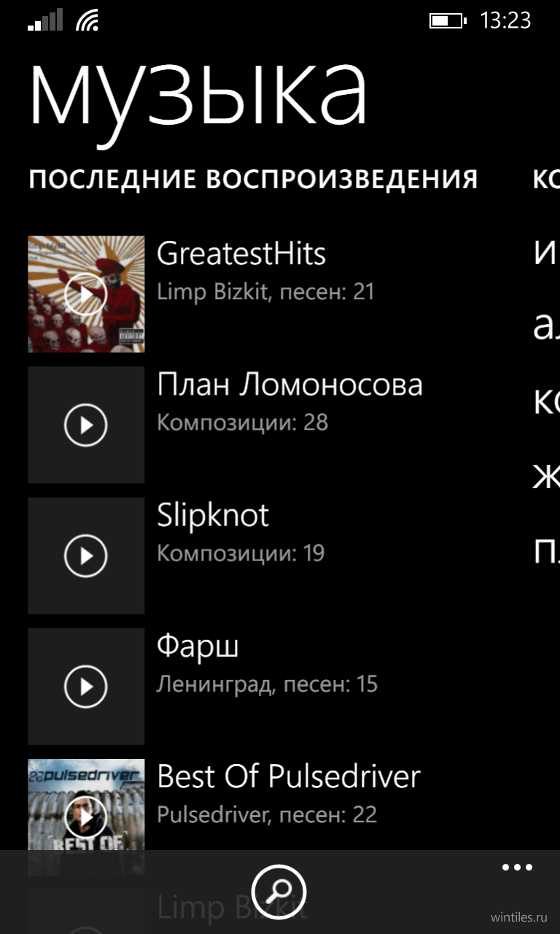This screenshot has width=560, height=934.
Task: Select the Slipknot title text
Action: click(213, 516)
